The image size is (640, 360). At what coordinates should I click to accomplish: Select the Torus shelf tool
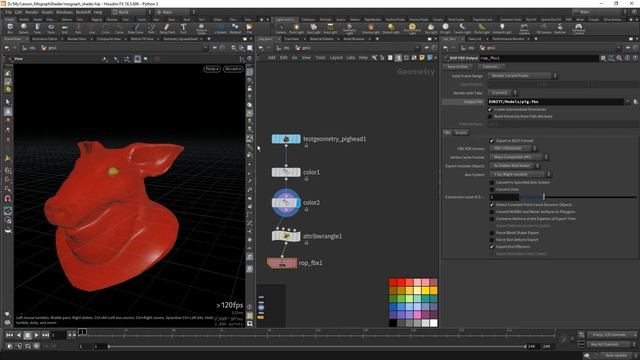coord(51,28)
